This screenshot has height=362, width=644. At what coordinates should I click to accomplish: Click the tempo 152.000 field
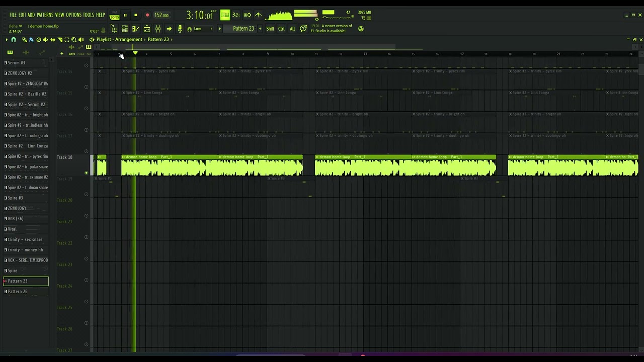(162, 15)
